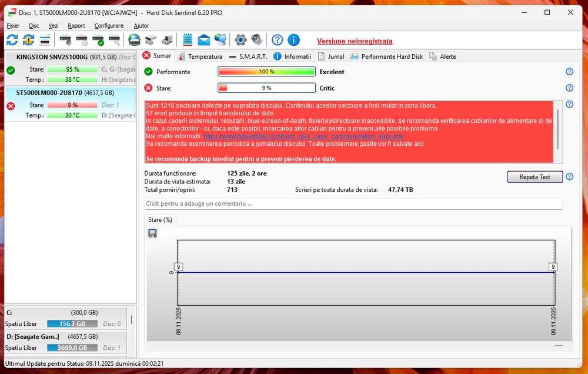Click the grey drives transfer toolbar icon

tap(151, 40)
